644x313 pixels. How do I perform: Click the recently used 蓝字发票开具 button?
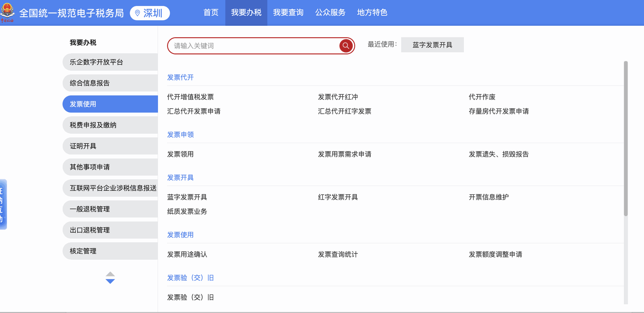[432, 45]
